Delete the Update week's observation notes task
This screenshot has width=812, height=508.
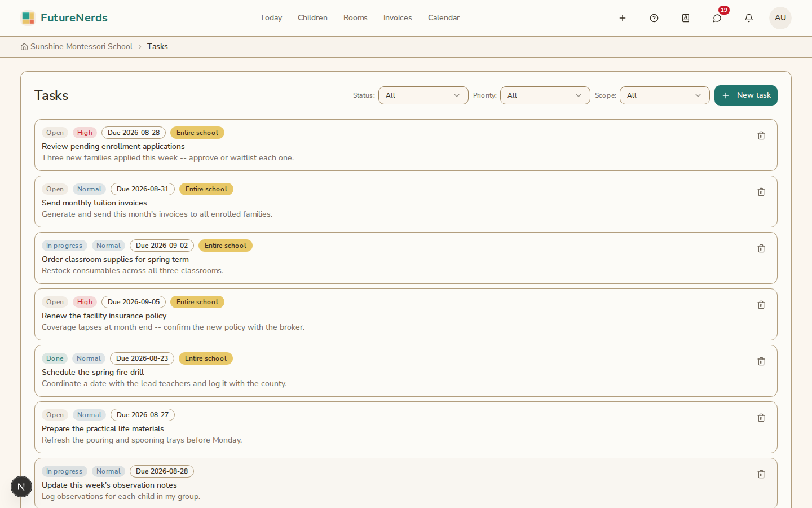pyautogui.click(x=761, y=474)
